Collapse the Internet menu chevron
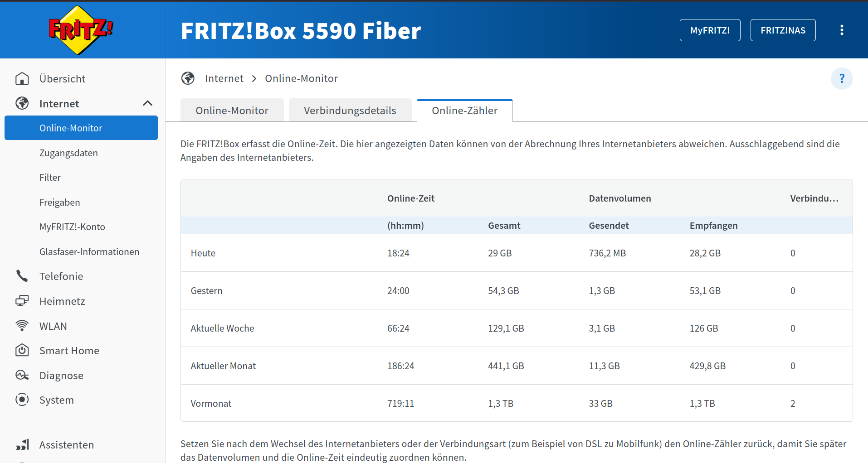The width and height of the screenshot is (868, 463). (147, 103)
